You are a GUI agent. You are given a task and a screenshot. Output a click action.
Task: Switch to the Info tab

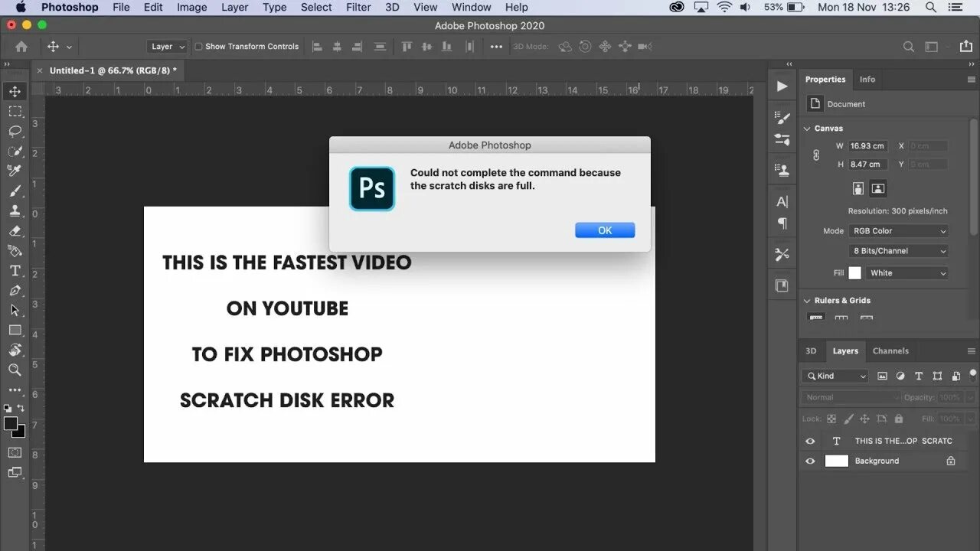coord(867,80)
